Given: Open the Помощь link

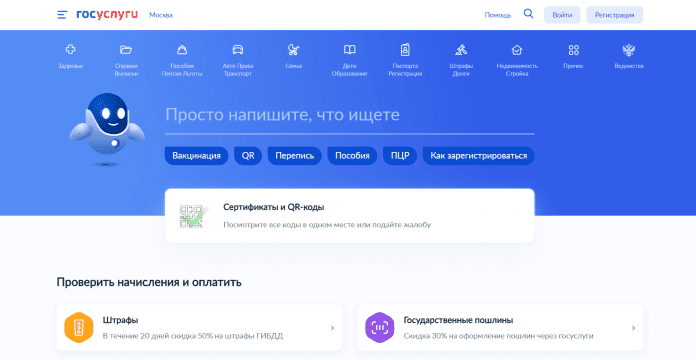Looking at the screenshot, I should tap(498, 15).
